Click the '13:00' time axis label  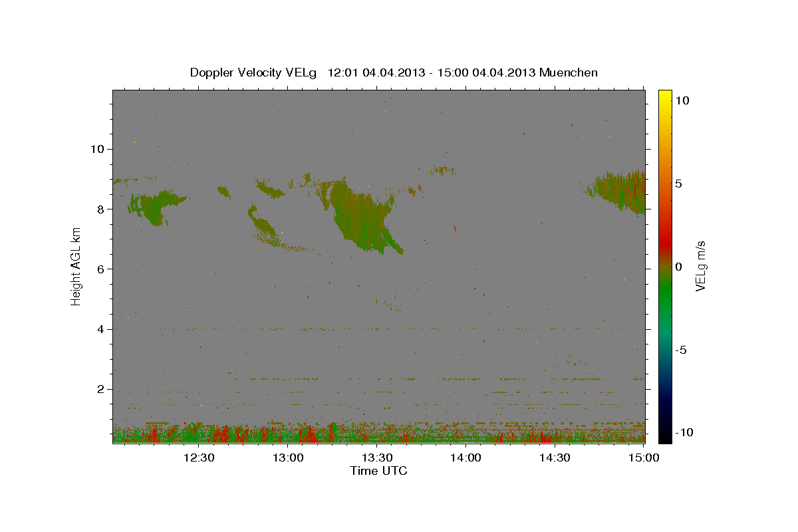coord(287,458)
